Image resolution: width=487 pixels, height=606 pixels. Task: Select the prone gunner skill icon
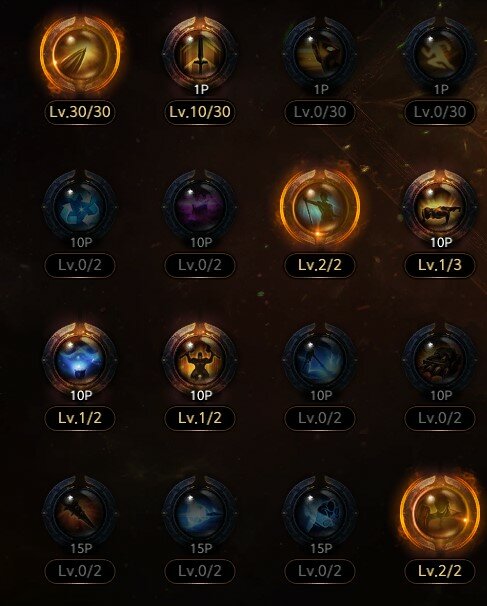440,206
